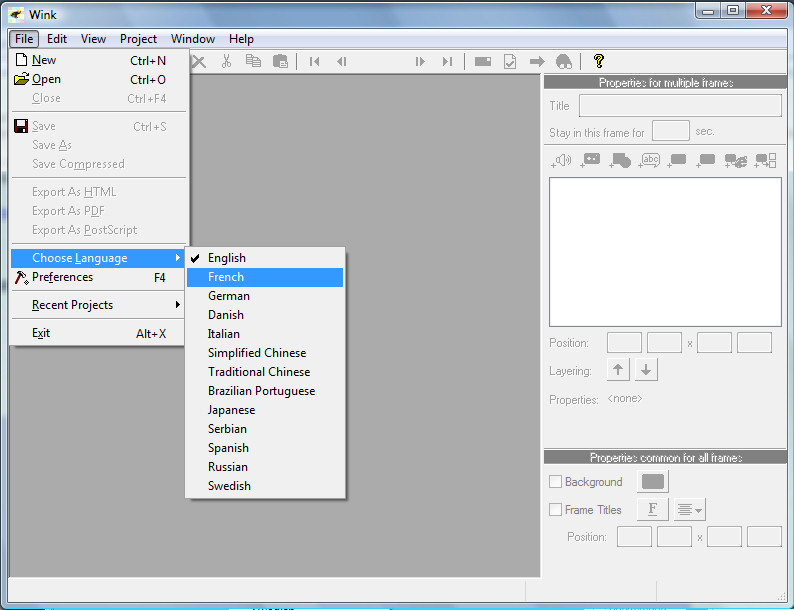Select Simplified Chinese language
794x610 pixels.
[265, 353]
